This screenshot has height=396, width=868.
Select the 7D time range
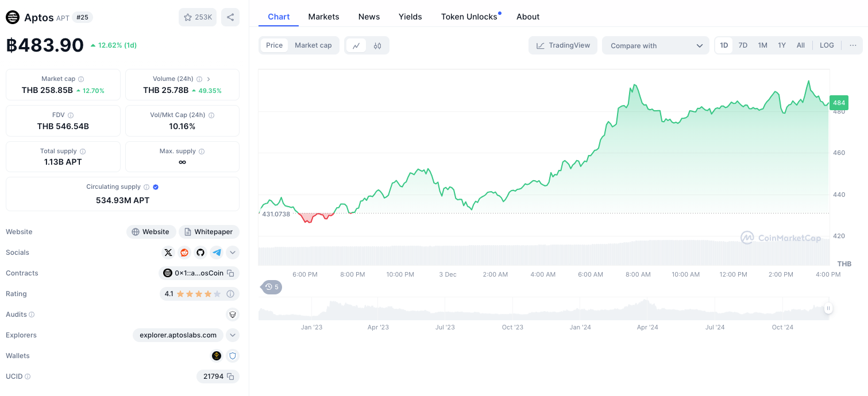point(743,45)
